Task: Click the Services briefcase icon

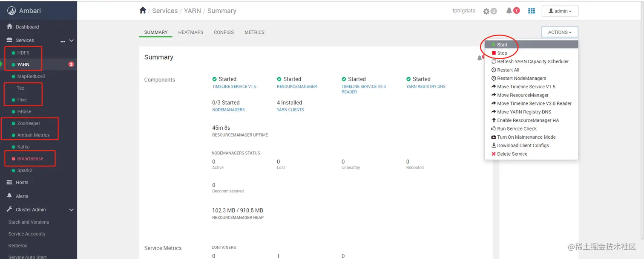Action: coord(10,40)
